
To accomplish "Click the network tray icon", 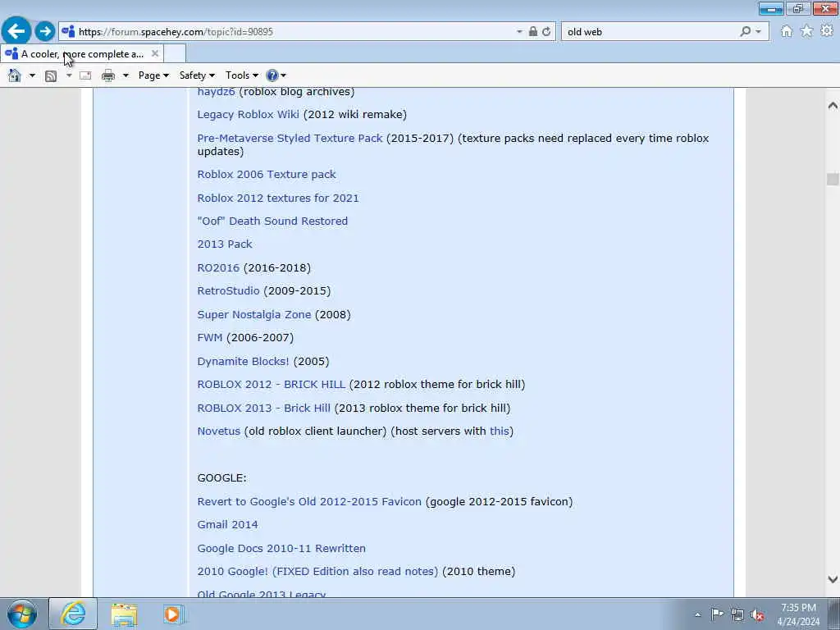I will tap(737, 614).
